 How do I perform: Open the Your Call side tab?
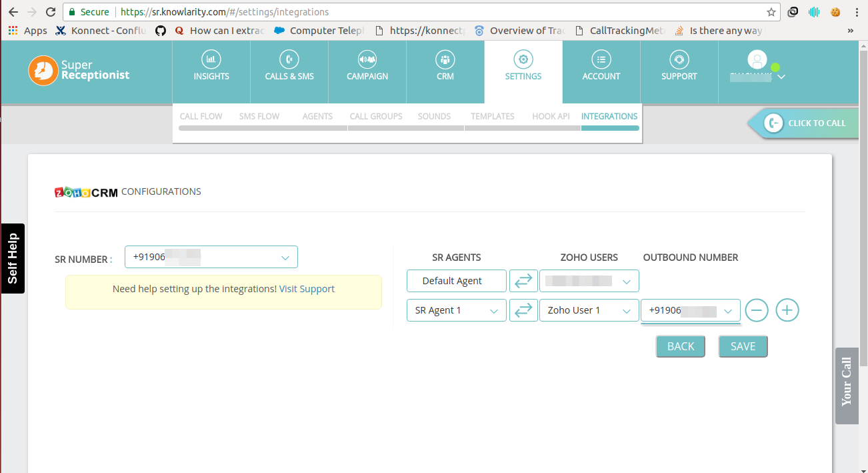[846, 385]
